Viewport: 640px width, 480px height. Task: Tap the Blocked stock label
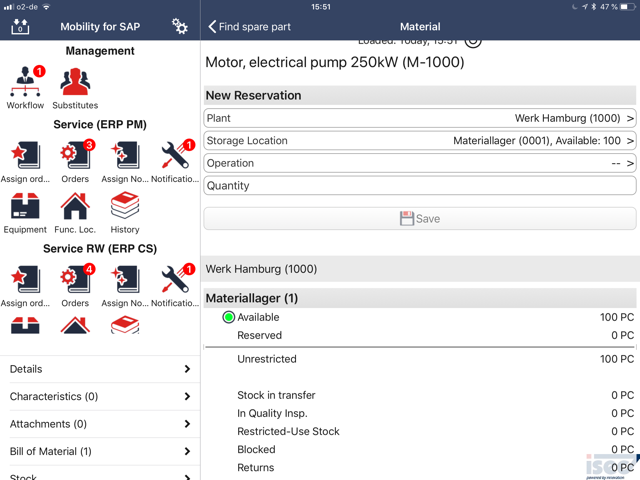[x=256, y=449]
